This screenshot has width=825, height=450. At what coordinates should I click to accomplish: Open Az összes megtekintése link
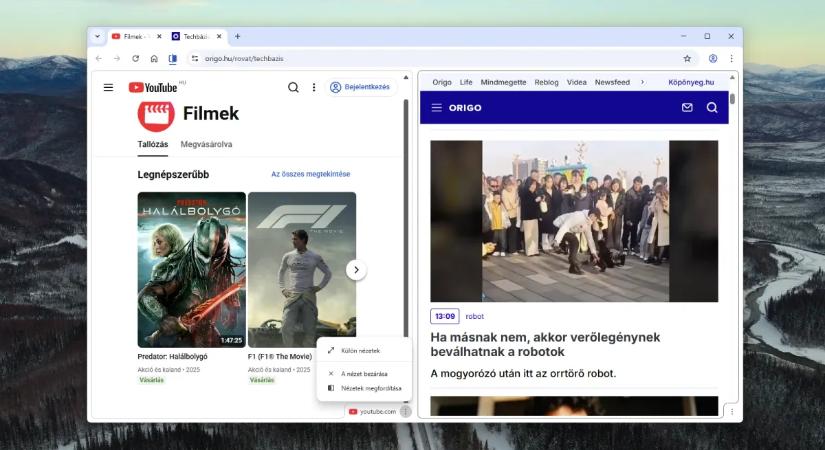[310, 174]
